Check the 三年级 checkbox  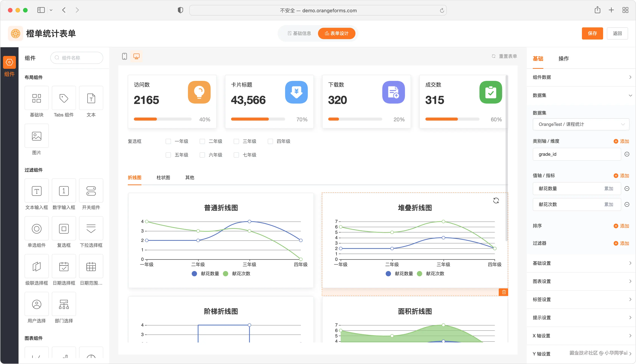coord(236,142)
